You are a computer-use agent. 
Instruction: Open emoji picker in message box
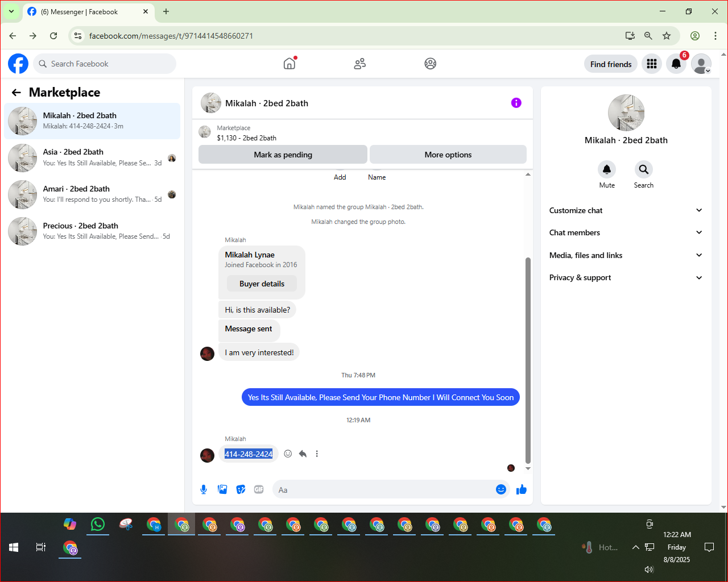[500, 489]
